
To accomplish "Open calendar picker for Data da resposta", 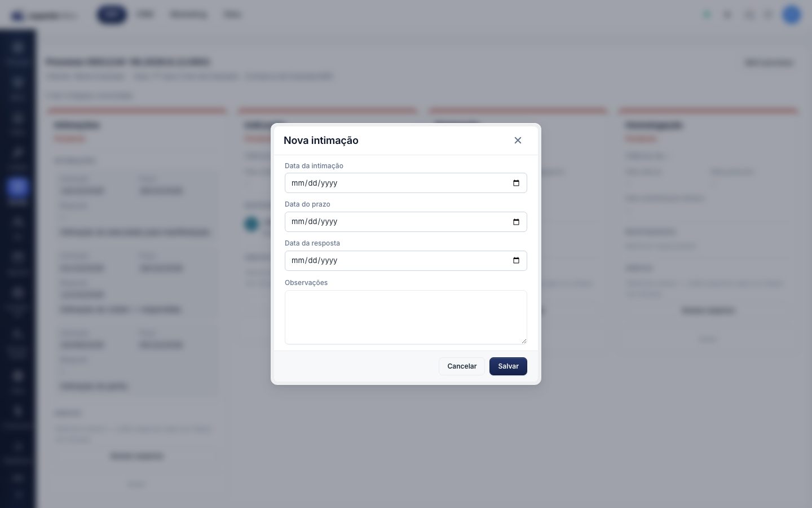I will click(x=516, y=260).
